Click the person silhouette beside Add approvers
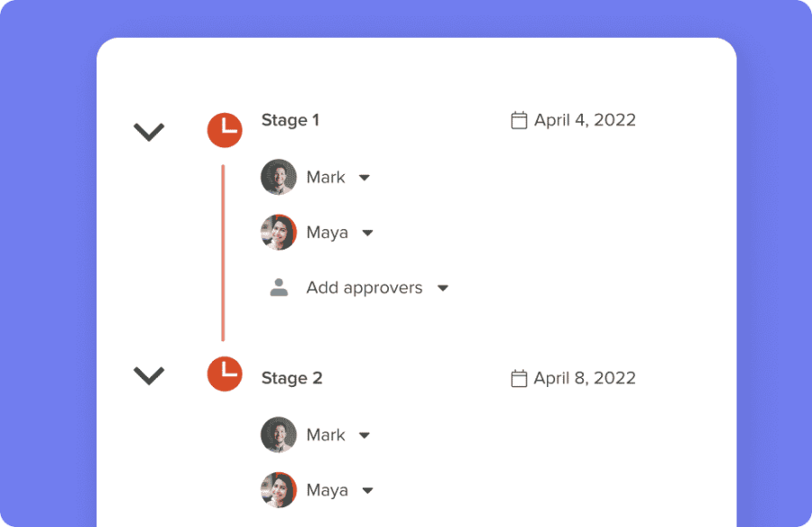Screen dimensions: 812x527 click(x=279, y=287)
